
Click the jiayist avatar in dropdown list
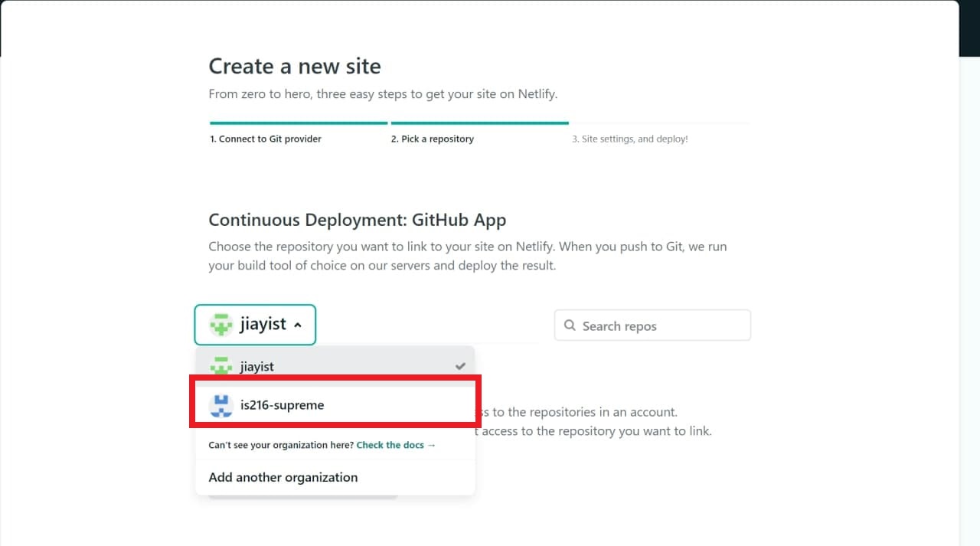[x=221, y=366]
